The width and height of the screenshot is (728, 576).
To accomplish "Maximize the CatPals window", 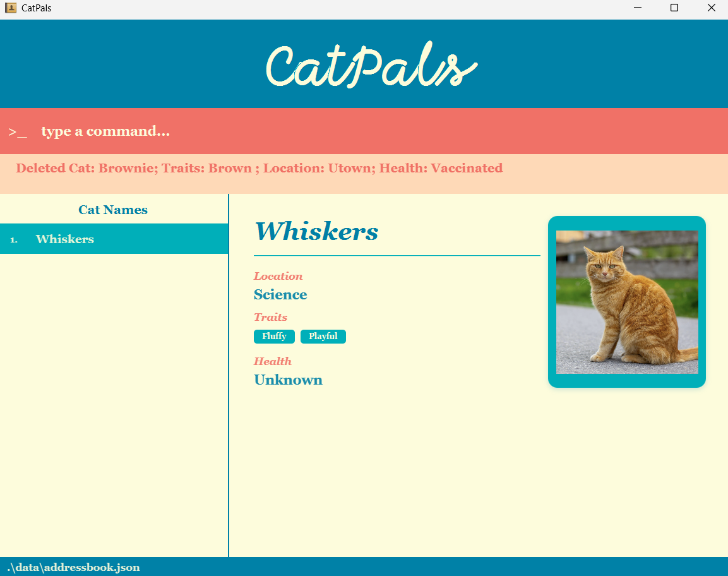I will click(674, 8).
